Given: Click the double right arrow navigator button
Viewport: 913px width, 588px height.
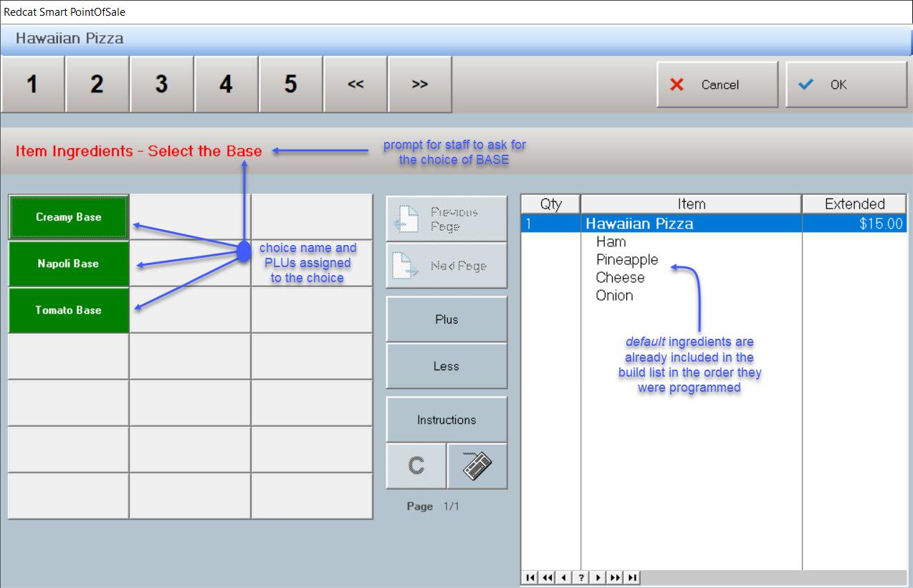Looking at the screenshot, I should (x=616, y=578).
